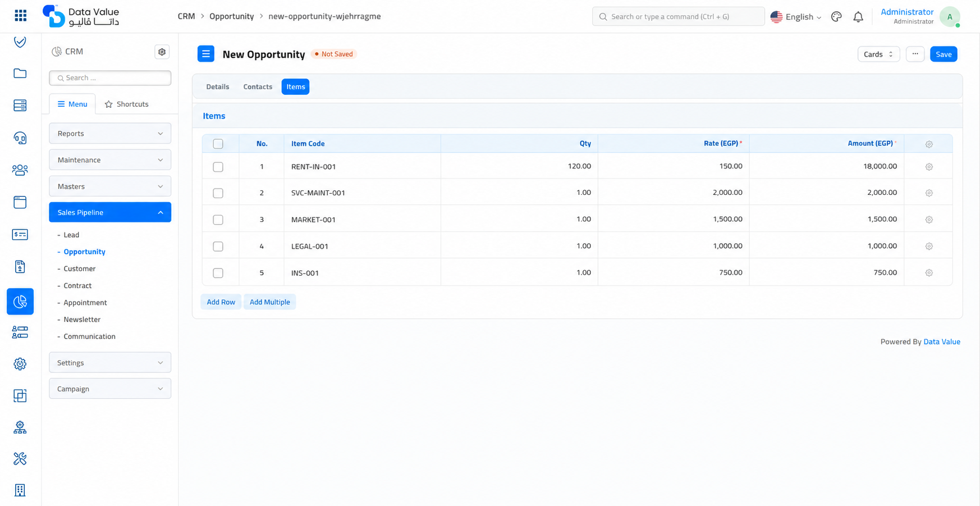
Task: Edit row RENT-IN-001 via its gear icon
Action: click(x=929, y=167)
